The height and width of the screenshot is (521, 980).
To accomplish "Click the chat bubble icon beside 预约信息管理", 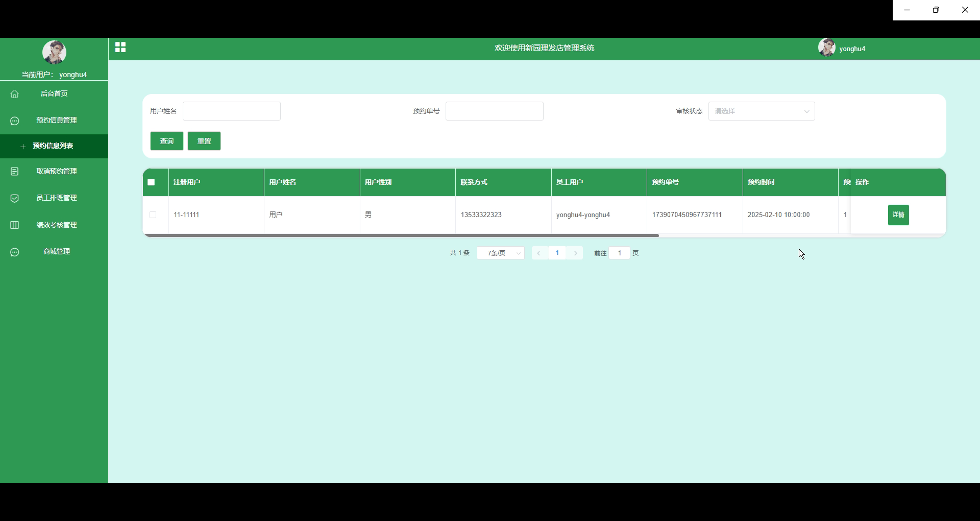I will pos(15,121).
